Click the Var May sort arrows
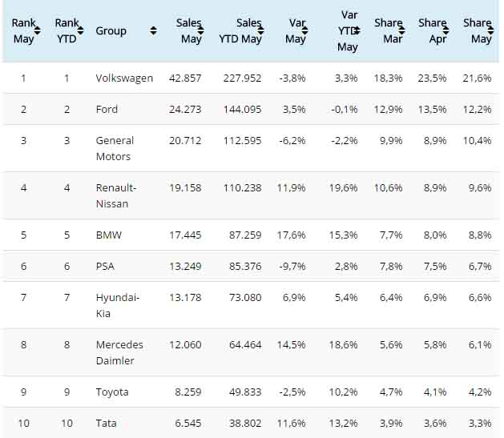Image resolution: width=504 pixels, height=438 pixels. point(304,30)
